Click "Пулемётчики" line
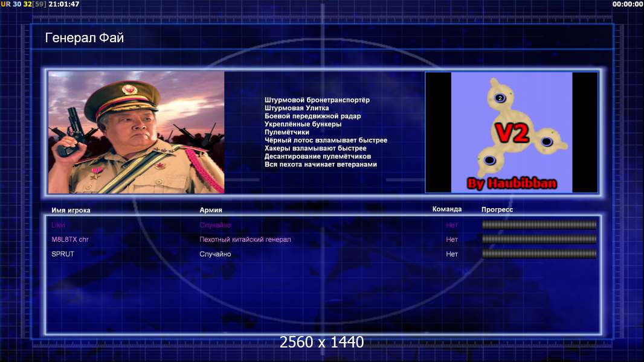 pyautogui.click(x=287, y=132)
